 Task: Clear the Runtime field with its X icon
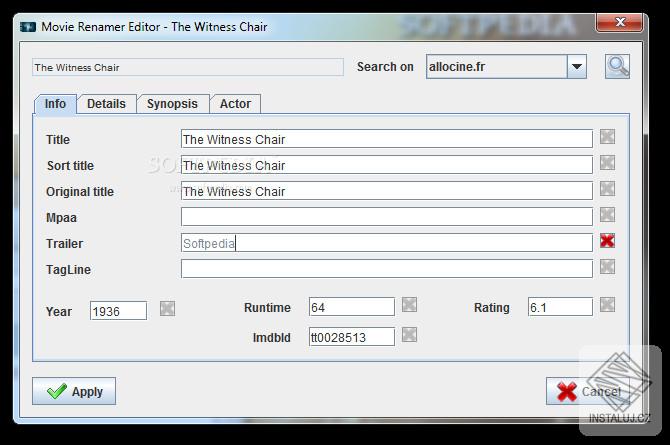coord(409,305)
